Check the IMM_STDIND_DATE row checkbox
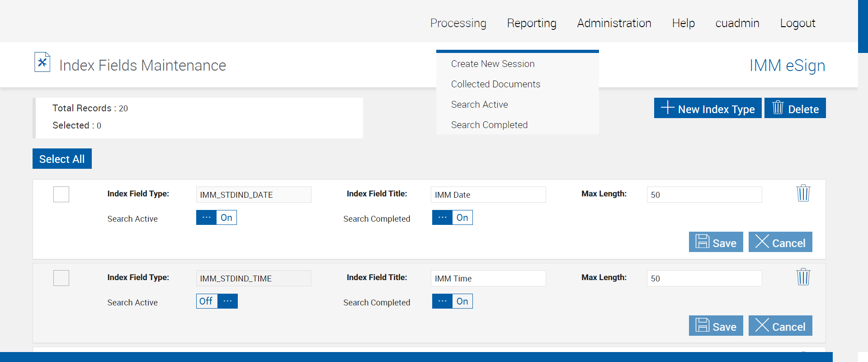868x362 pixels. tap(61, 195)
